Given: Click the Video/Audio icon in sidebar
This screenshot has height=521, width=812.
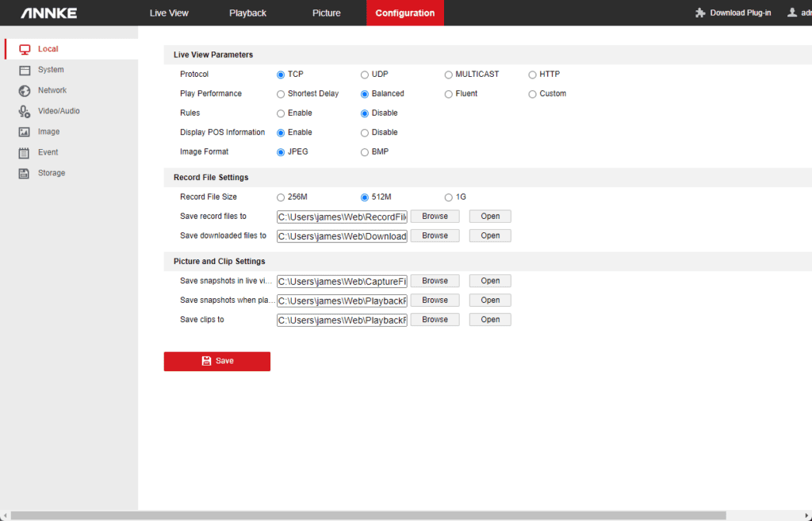Looking at the screenshot, I should click(25, 112).
